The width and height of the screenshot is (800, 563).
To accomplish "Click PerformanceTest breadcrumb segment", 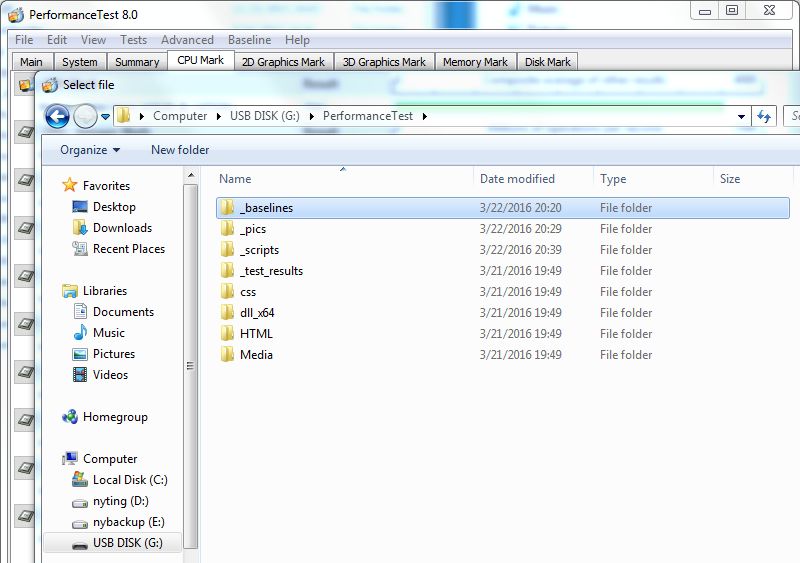I will pos(368,116).
